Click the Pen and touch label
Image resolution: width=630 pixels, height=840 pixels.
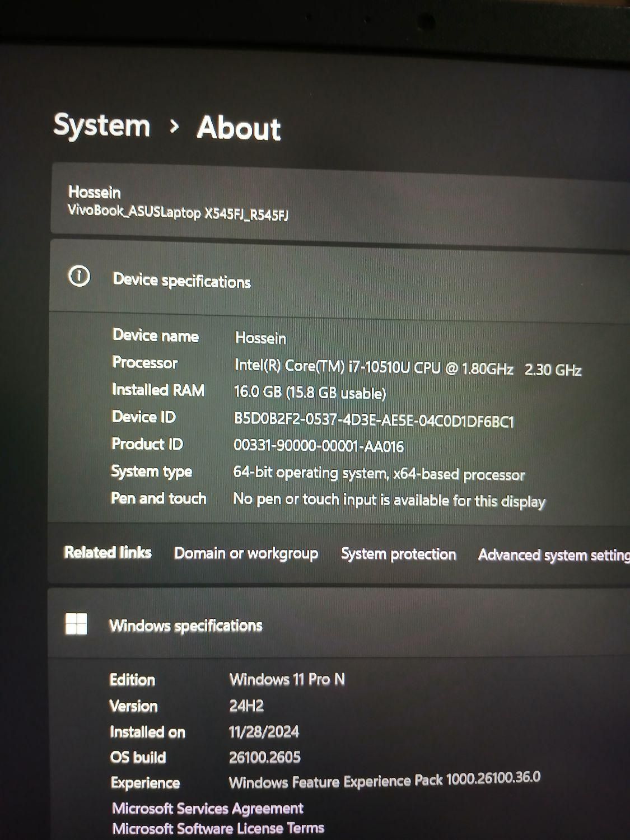[x=158, y=498]
